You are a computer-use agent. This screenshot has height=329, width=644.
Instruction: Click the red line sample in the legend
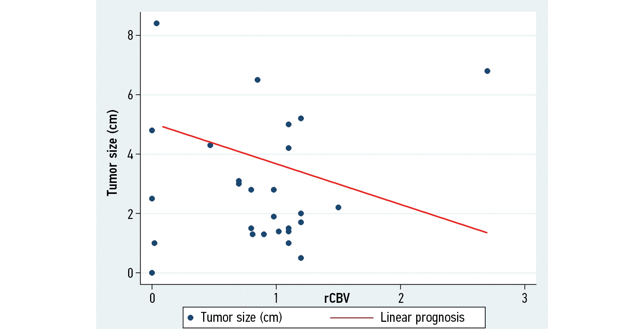351,318
